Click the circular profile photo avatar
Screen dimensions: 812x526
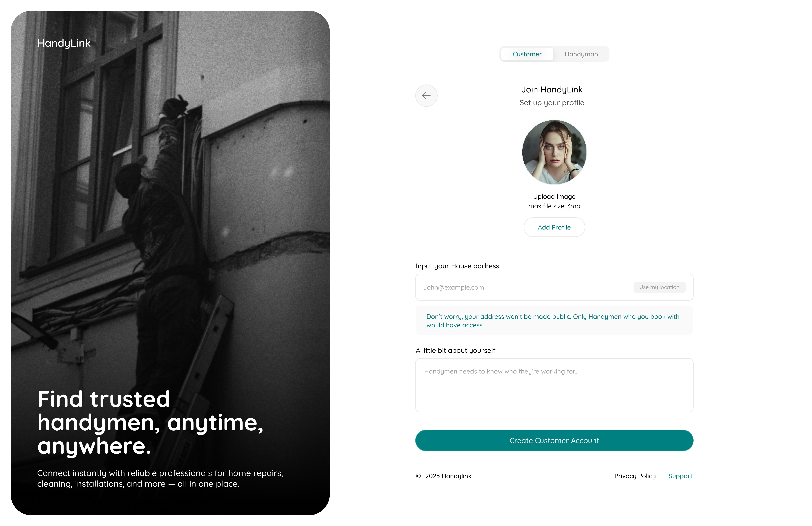554,152
